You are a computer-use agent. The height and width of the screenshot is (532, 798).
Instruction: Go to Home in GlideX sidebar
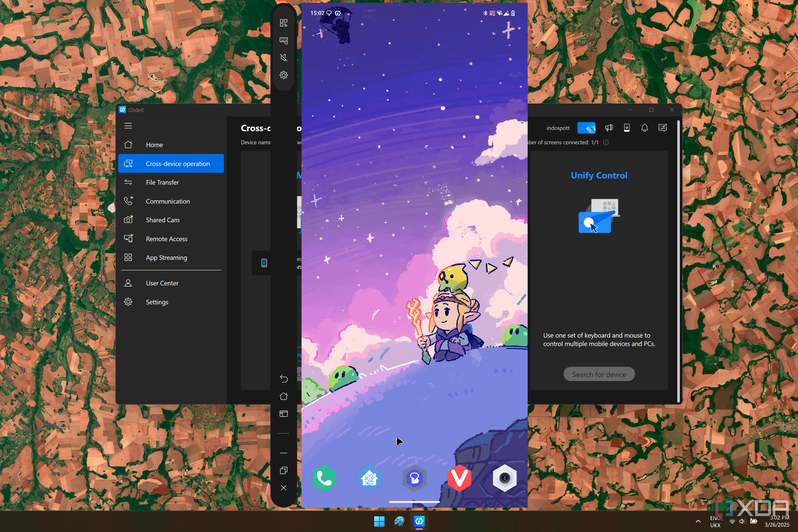coord(171,145)
